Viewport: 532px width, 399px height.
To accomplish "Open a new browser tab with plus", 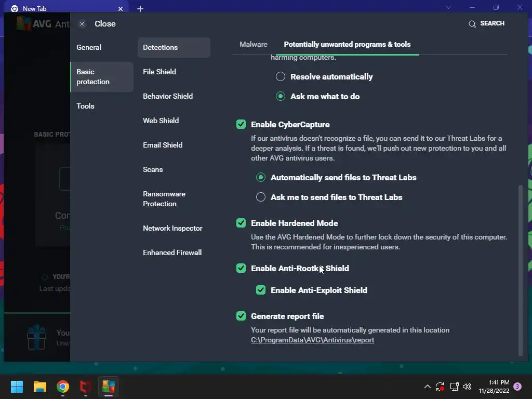I will point(140,9).
